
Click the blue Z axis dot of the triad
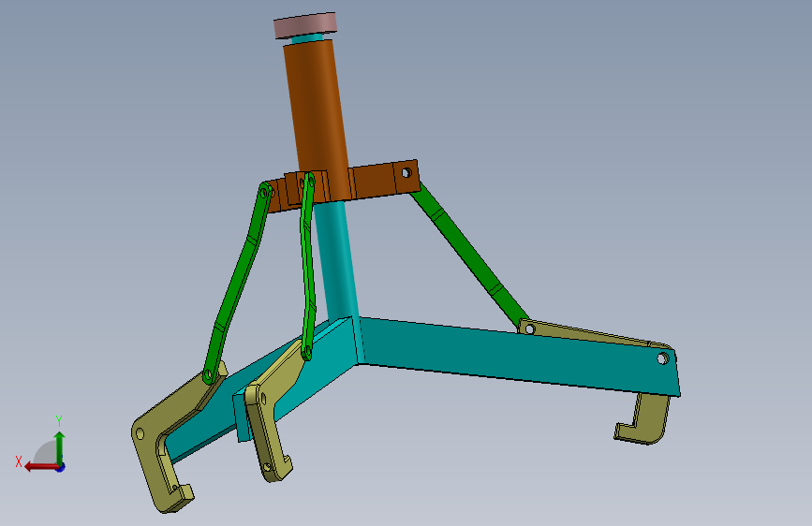click(61, 467)
